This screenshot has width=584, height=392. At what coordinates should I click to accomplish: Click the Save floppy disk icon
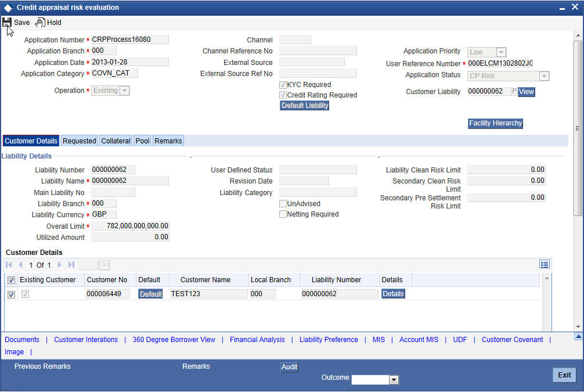point(7,22)
